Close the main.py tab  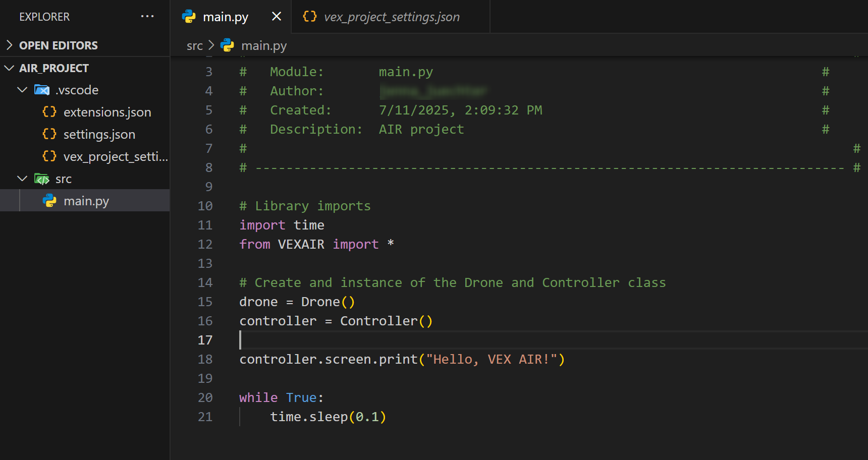click(276, 17)
